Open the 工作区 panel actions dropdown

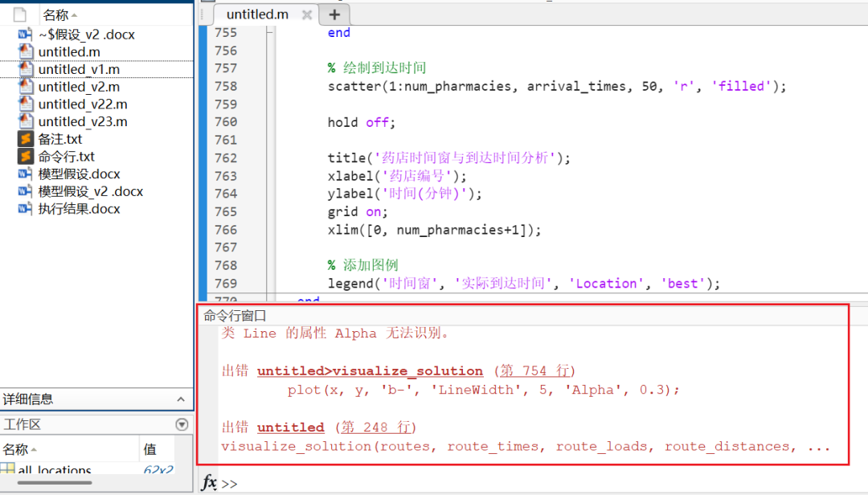pos(182,424)
